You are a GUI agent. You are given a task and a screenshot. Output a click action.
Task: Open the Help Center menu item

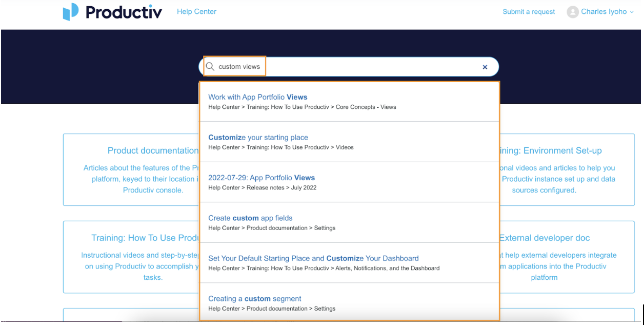(196, 11)
